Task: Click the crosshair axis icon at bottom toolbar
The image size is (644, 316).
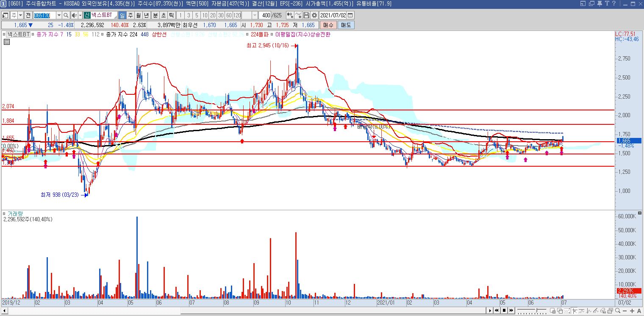Action: 575,311
